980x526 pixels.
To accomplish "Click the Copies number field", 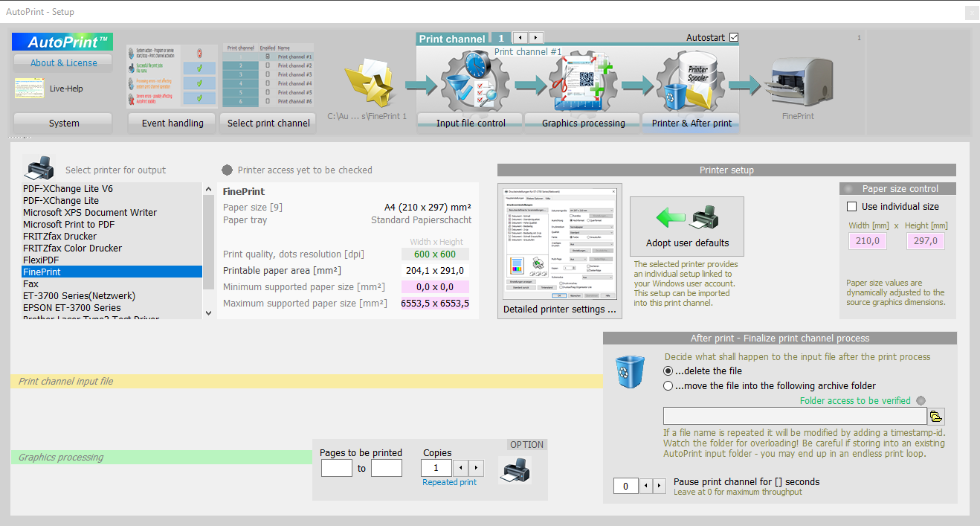I will point(436,468).
